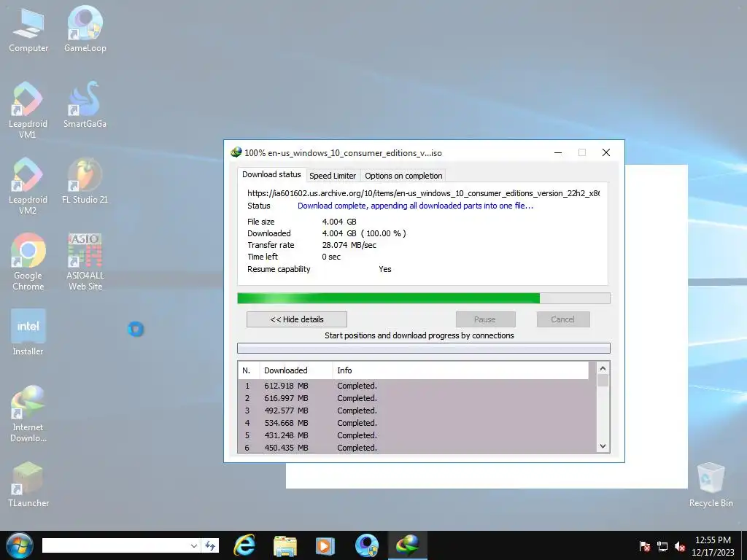Select the FL Studio 21 icon
The height and width of the screenshot is (560, 747).
[85, 182]
